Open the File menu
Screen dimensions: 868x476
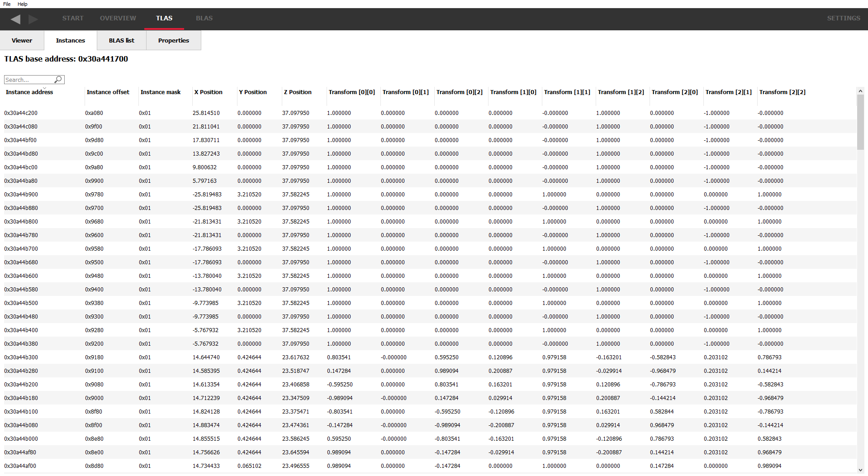7,4
